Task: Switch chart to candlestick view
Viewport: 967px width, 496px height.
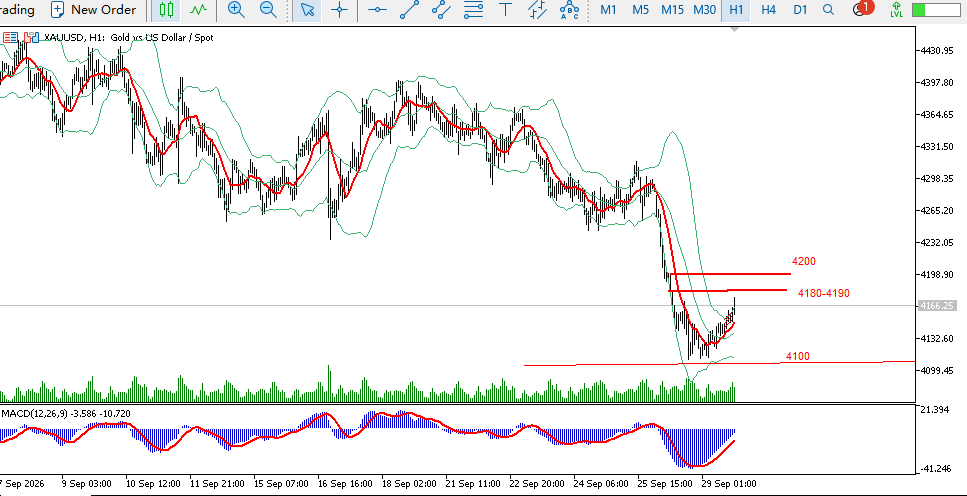Action: coord(166,10)
